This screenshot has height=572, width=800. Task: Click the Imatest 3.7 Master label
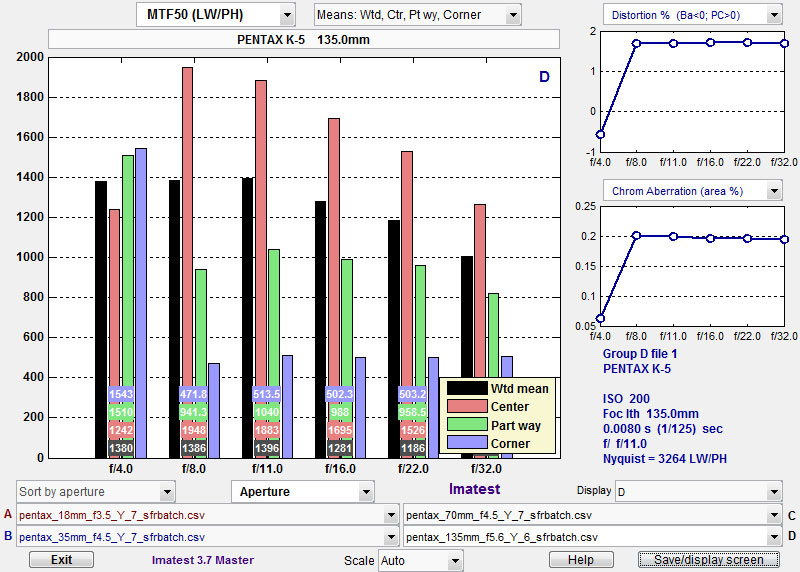(x=203, y=560)
